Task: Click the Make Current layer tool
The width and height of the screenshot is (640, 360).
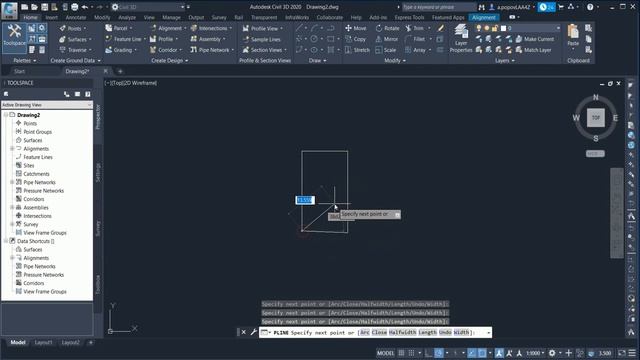Action: (535, 39)
